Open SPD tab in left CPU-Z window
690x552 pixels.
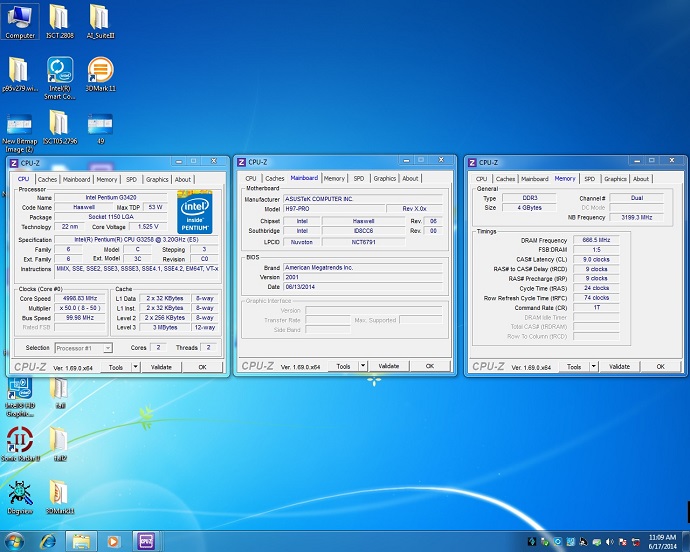131,180
